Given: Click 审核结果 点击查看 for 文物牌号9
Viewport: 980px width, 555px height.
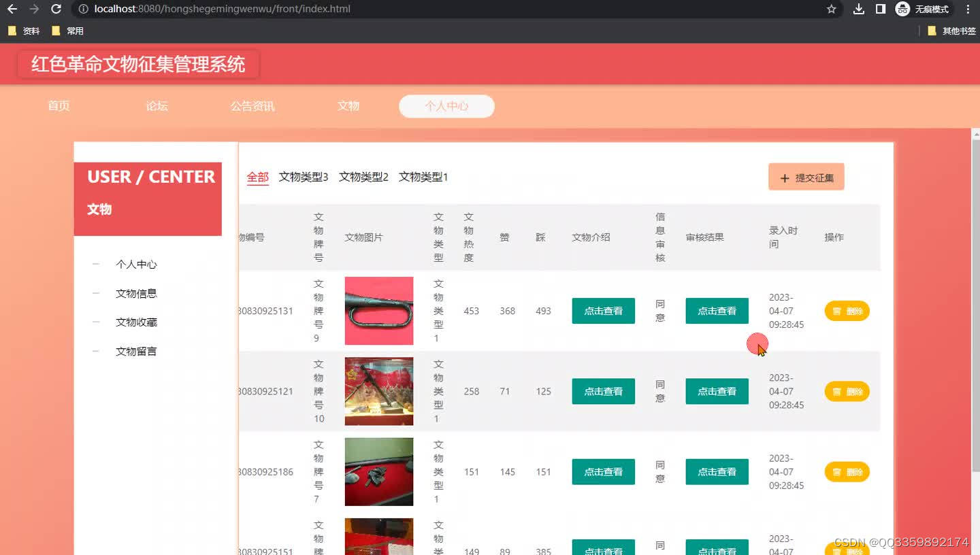Looking at the screenshot, I should pos(717,311).
